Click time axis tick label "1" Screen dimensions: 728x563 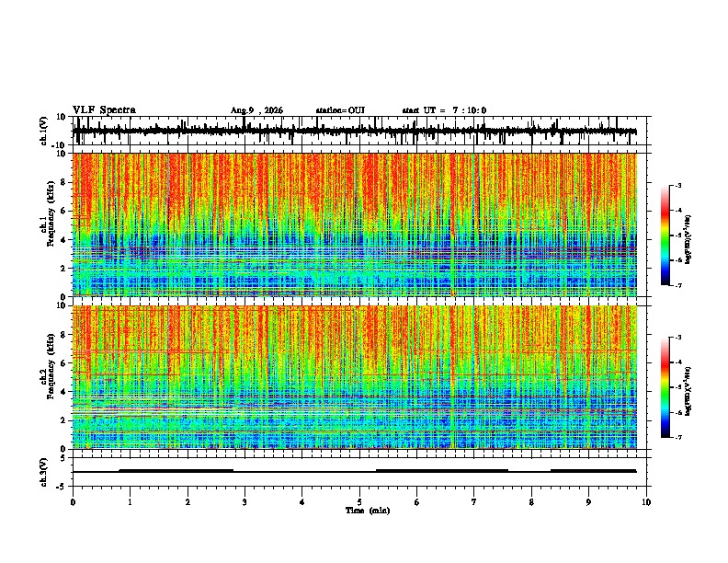(130, 502)
